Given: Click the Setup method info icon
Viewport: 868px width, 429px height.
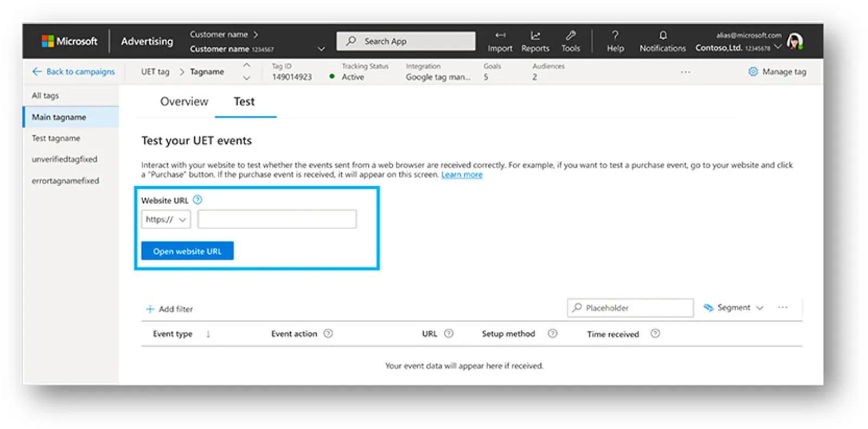Looking at the screenshot, I should 552,333.
